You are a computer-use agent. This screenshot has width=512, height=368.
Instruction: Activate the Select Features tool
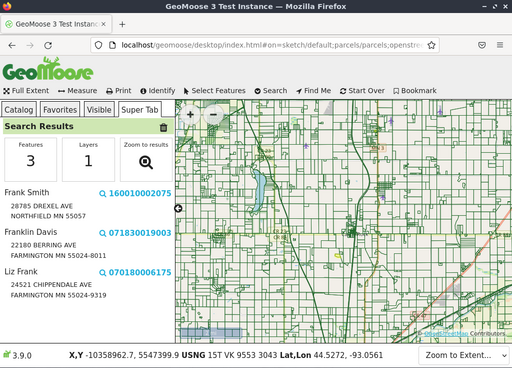214,91
